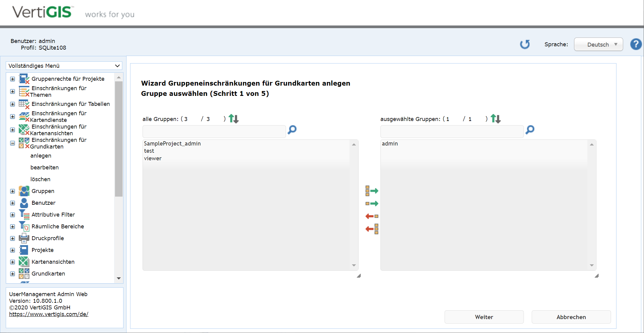Open the Vollständiges Menü dropdown
Viewport: 644px width, 333px height.
[x=64, y=66]
